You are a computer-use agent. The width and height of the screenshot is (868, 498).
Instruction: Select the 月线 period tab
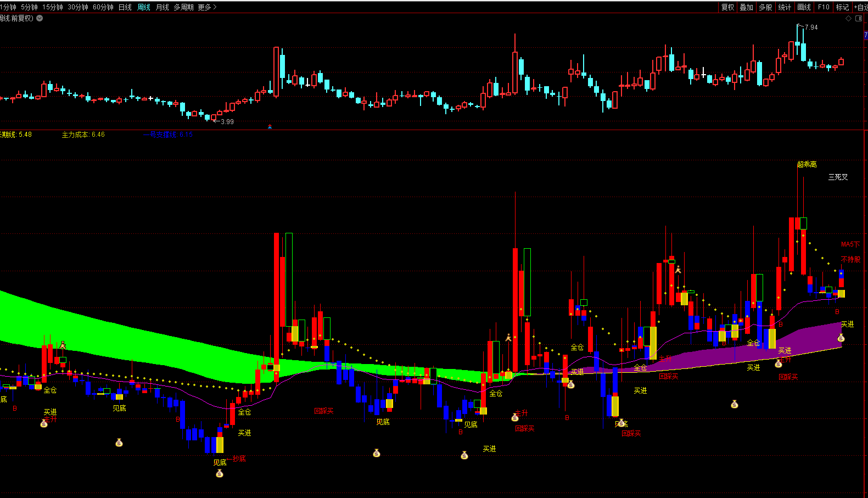(x=163, y=7)
